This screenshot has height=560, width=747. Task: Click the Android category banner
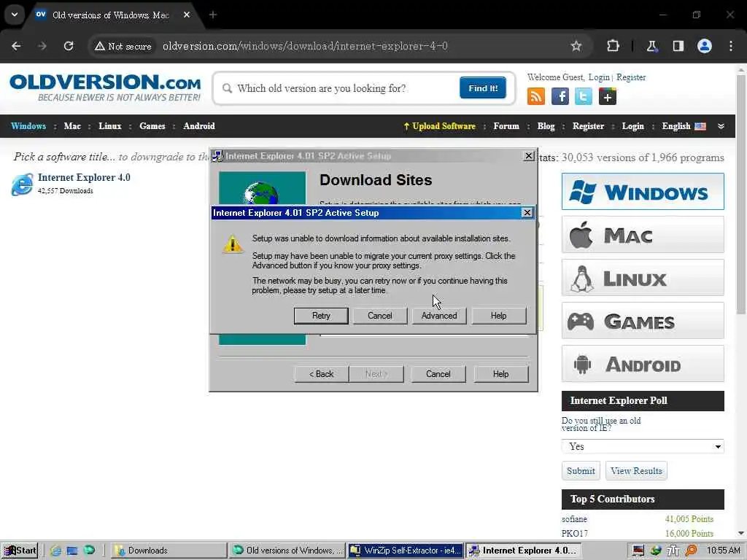643,363
